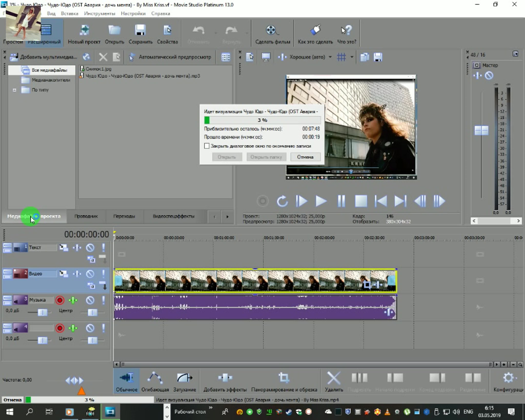Open preview on external monitor icon
This screenshot has width=525, height=420.
tap(266, 57)
